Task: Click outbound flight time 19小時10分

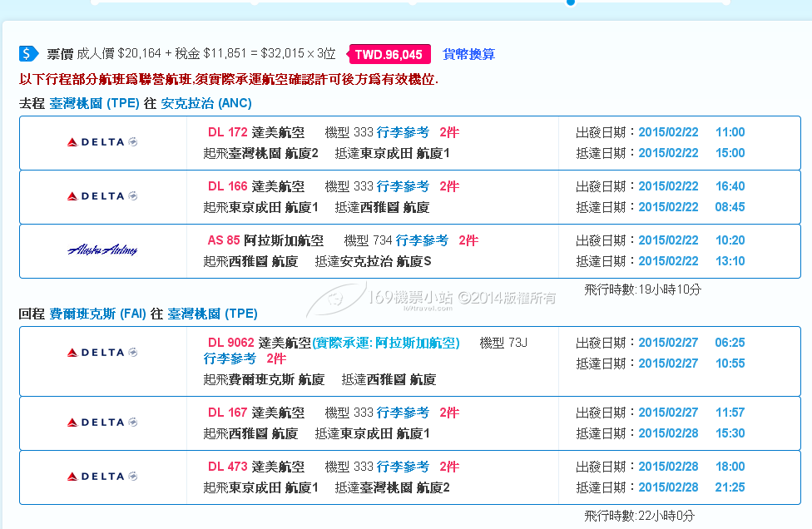Action: (670, 289)
